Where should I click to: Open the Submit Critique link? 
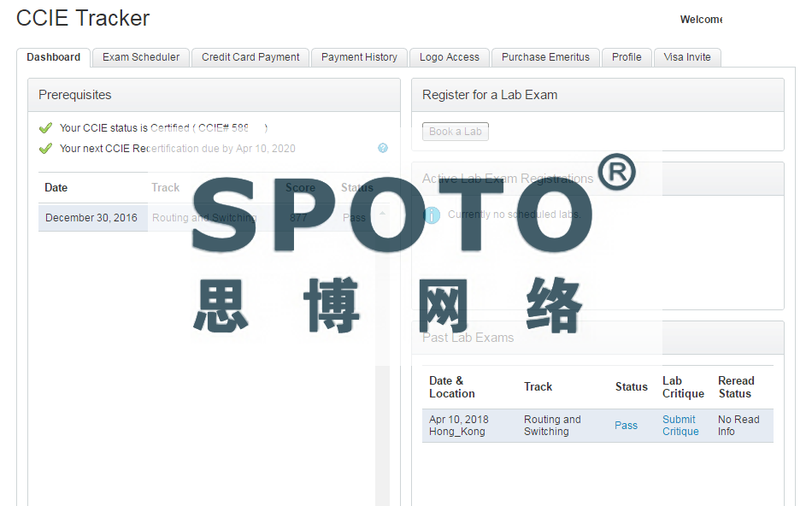click(x=680, y=426)
